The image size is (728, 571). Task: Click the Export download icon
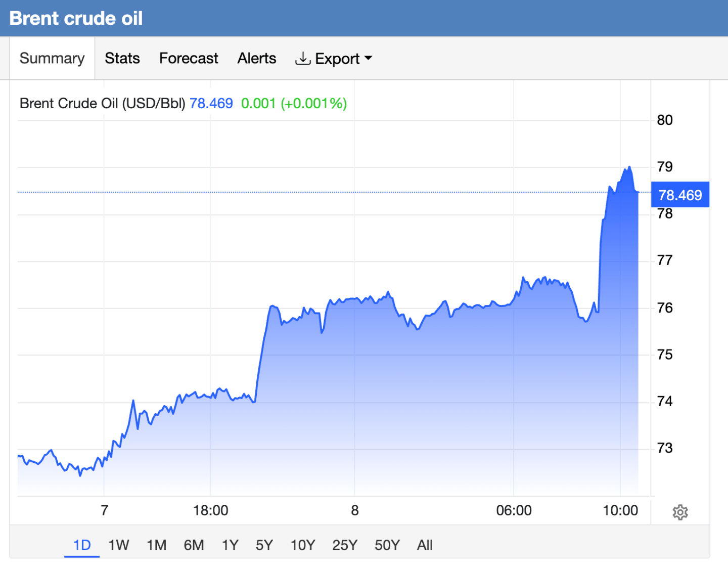[x=302, y=59]
